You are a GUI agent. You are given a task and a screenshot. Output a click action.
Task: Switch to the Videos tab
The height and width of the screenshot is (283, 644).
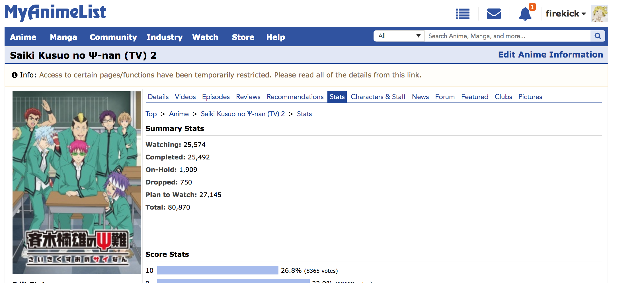(185, 97)
